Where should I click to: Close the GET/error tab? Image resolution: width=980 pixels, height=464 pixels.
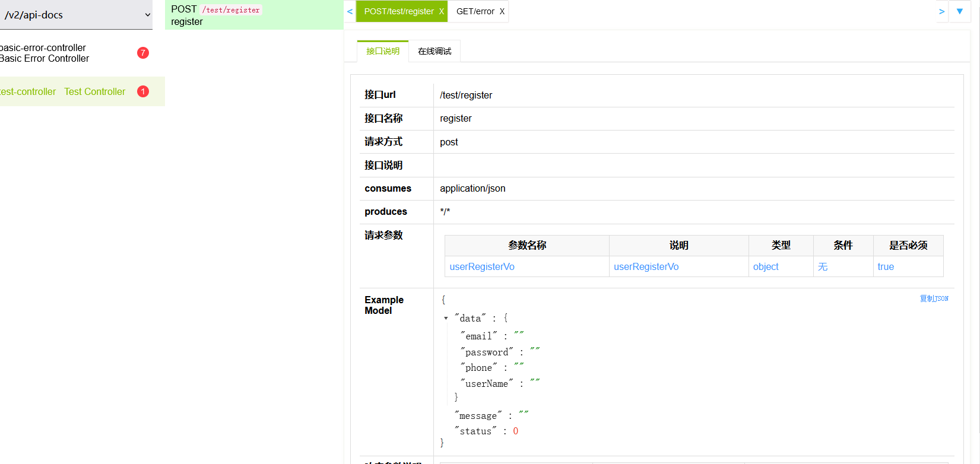502,11
